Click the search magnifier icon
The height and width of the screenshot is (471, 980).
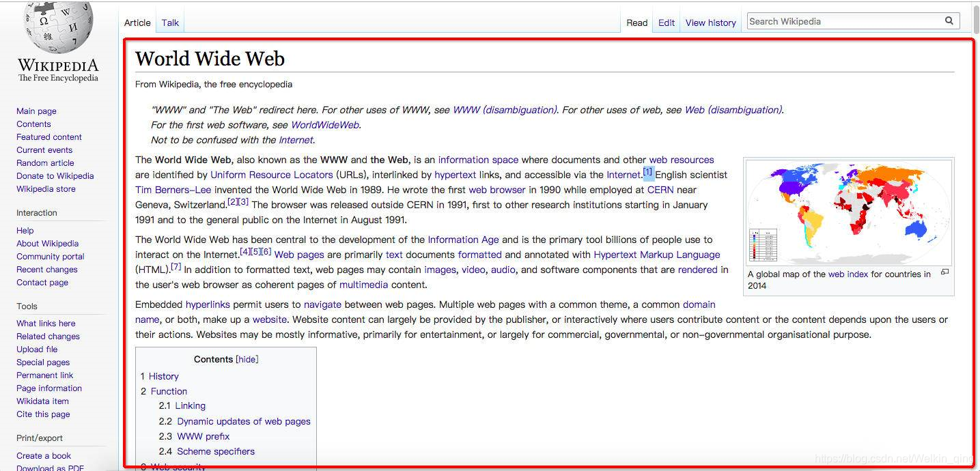(x=949, y=20)
